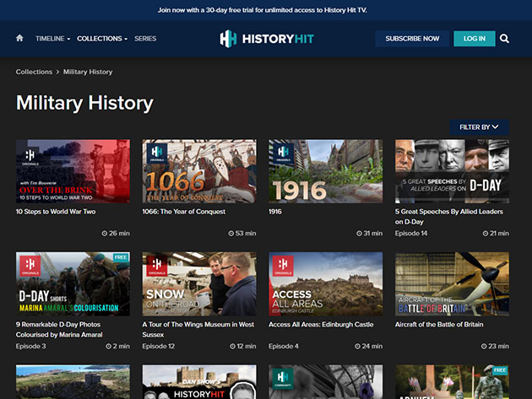The width and height of the screenshot is (532, 399).
Task: Click the Military History page heading
Action: click(84, 103)
